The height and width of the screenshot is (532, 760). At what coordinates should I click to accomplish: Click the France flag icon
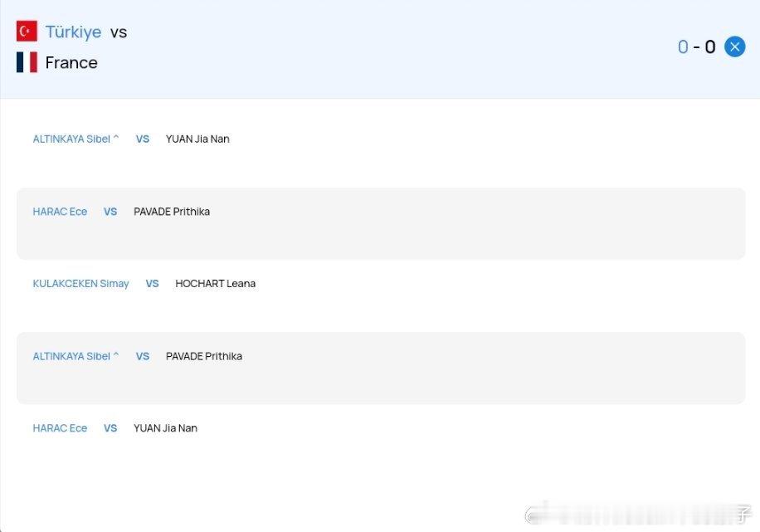[27, 62]
